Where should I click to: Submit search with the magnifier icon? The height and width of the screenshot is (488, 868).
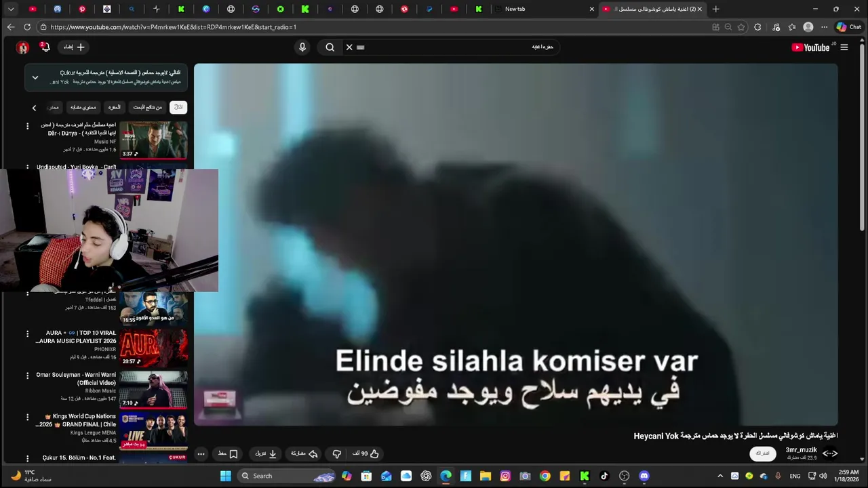[x=330, y=47]
